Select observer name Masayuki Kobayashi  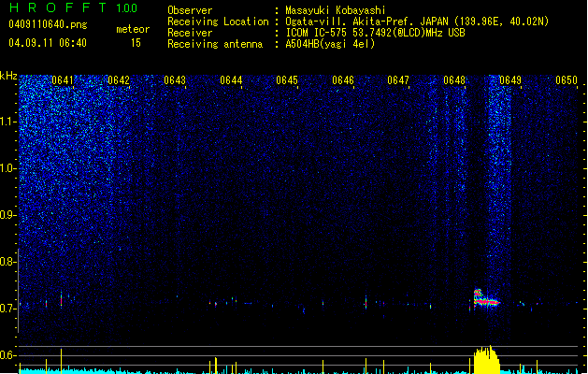tap(336, 10)
